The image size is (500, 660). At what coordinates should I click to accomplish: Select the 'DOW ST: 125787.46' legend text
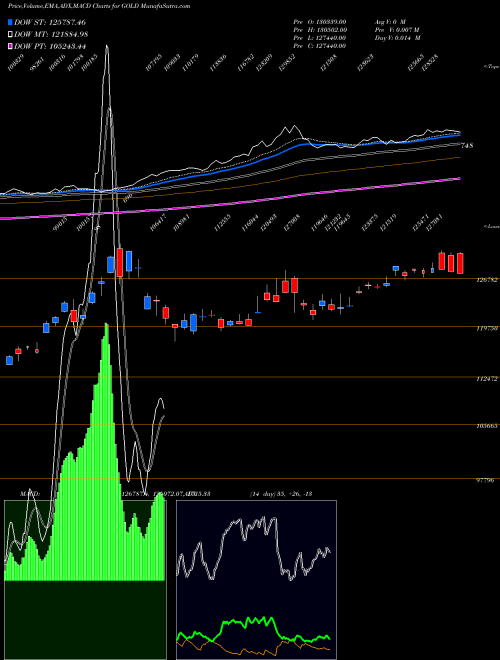(50, 22)
